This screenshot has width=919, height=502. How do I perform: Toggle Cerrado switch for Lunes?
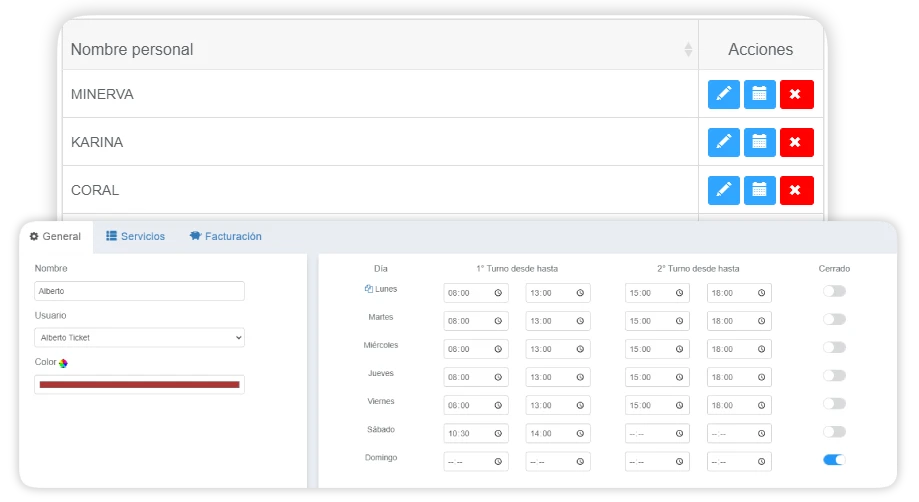(x=834, y=291)
